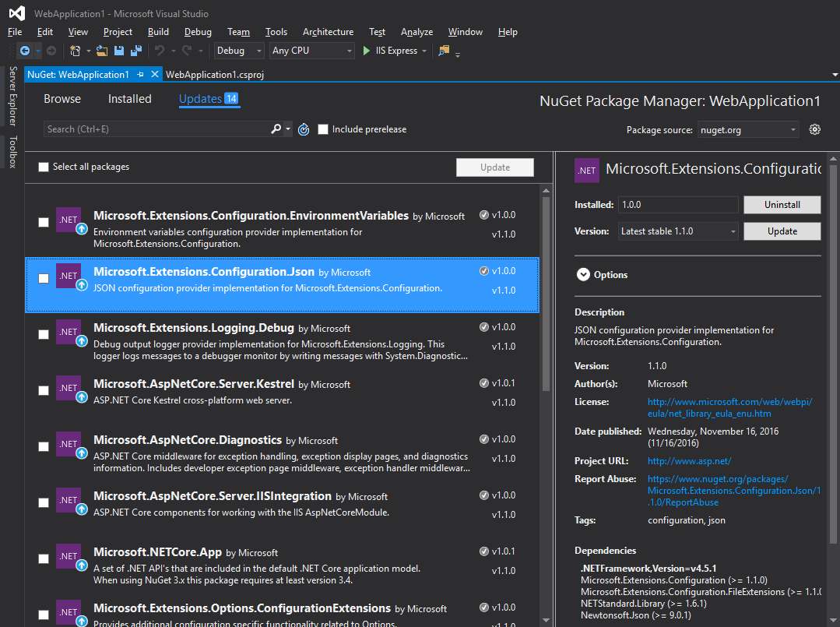Click the refresh icon next to search box

tap(303, 129)
